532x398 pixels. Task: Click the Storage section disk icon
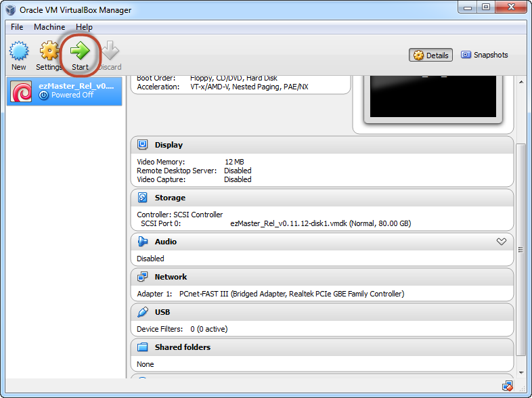click(x=143, y=198)
